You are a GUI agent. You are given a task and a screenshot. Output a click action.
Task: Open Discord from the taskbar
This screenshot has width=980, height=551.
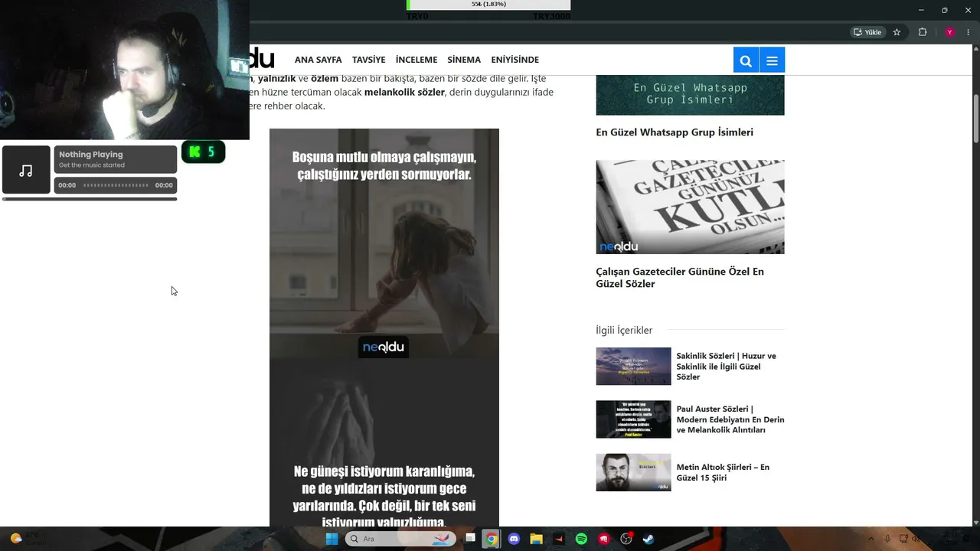[x=514, y=539]
